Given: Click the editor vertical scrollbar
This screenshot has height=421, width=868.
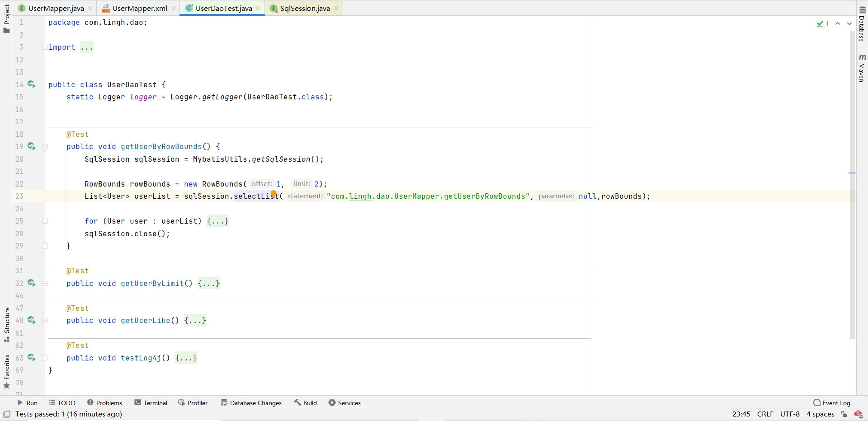Looking at the screenshot, I should pyautogui.click(x=853, y=185).
